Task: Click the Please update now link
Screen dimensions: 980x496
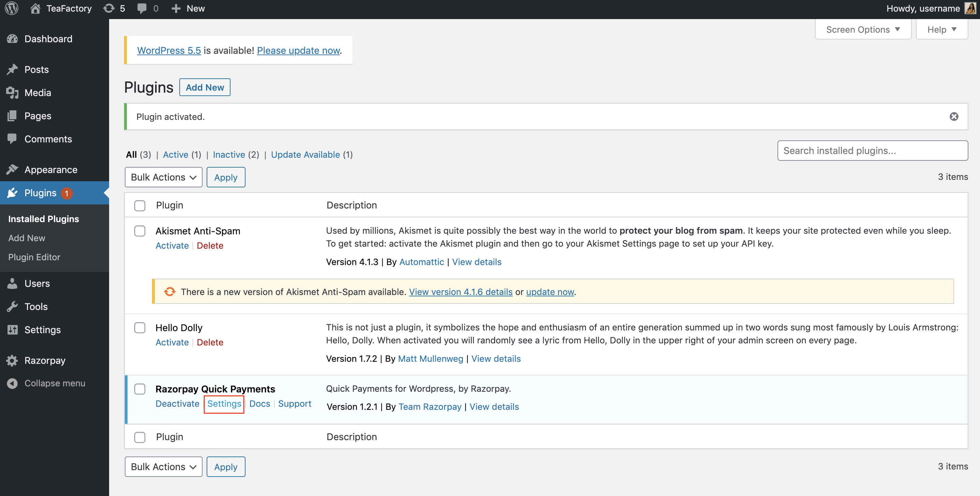Action: click(298, 50)
